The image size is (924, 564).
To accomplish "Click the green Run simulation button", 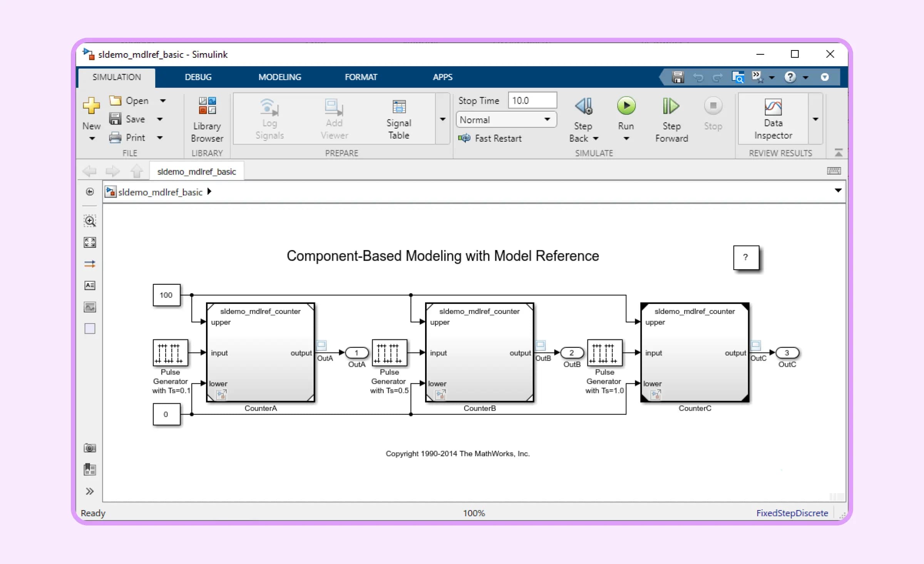I will 626,106.
